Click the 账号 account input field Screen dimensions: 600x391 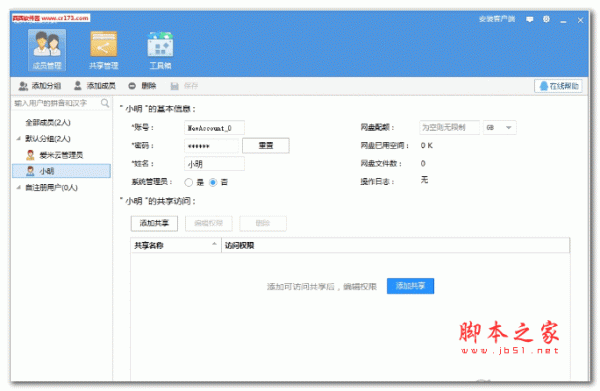click(x=214, y=128)
